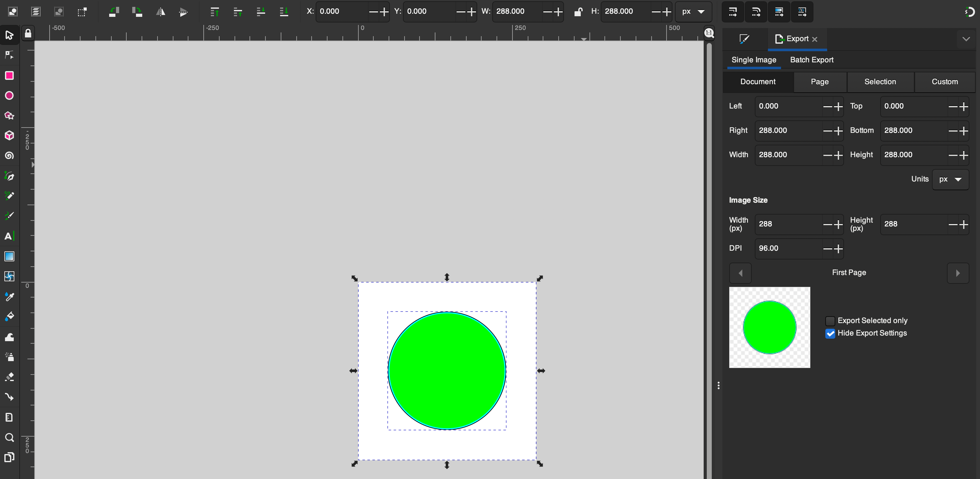Go to next page arrow
Viewport: 980px width, 479px height.
958,273
